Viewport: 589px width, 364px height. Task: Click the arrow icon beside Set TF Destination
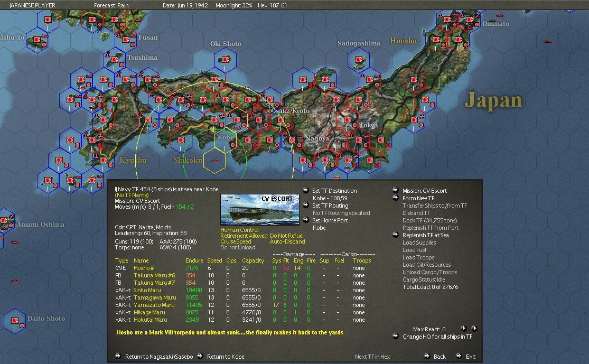click(306, 190)
